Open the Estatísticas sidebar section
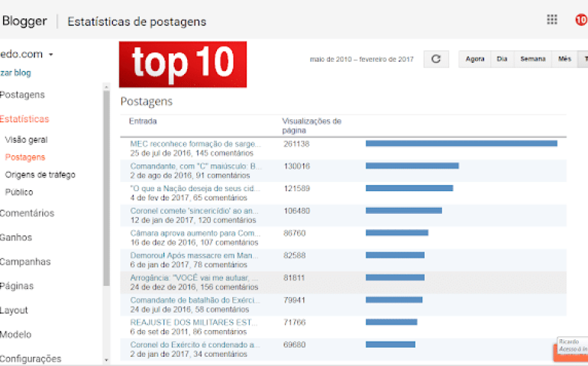The height and width of the screenshot is (366, 588). [x=24, y=119]
